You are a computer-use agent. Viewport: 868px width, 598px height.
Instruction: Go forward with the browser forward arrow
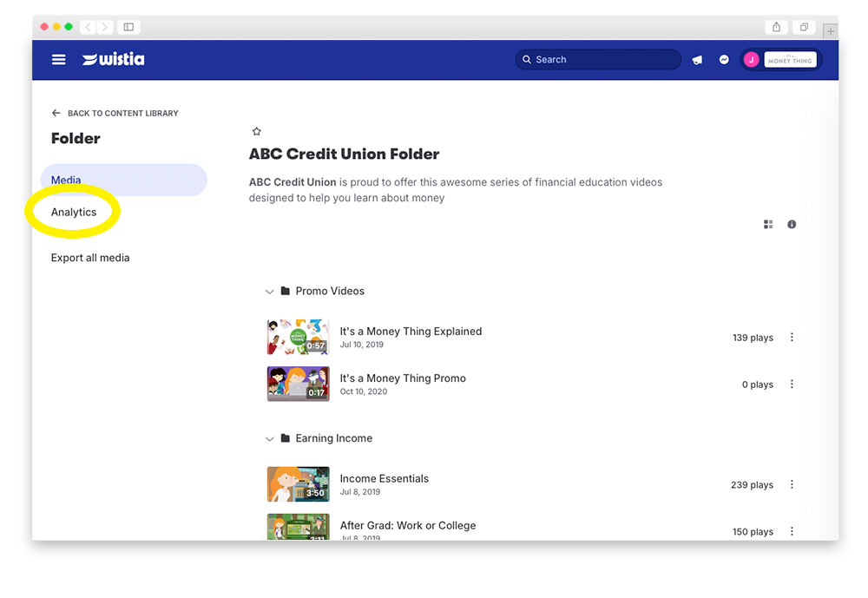point(105,27)
